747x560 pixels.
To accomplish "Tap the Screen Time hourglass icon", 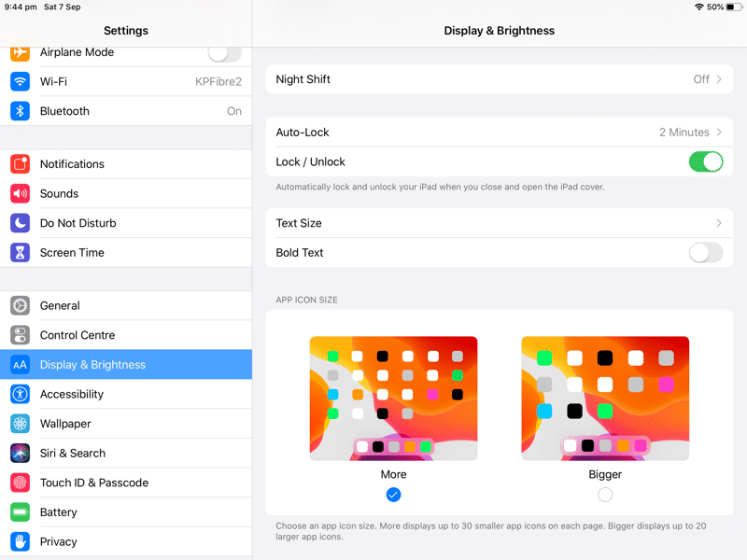I will click(21, 253).
